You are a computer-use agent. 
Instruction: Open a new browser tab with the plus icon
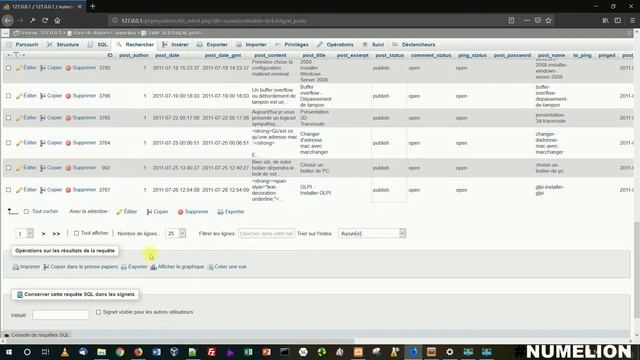click(x=93, y=7)
